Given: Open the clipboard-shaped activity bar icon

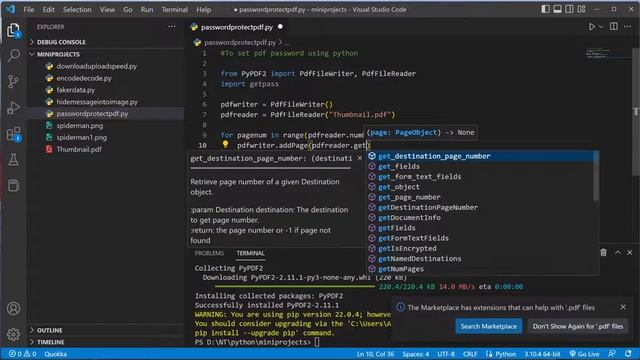Looking at the screenshot, I should point(13,185).
